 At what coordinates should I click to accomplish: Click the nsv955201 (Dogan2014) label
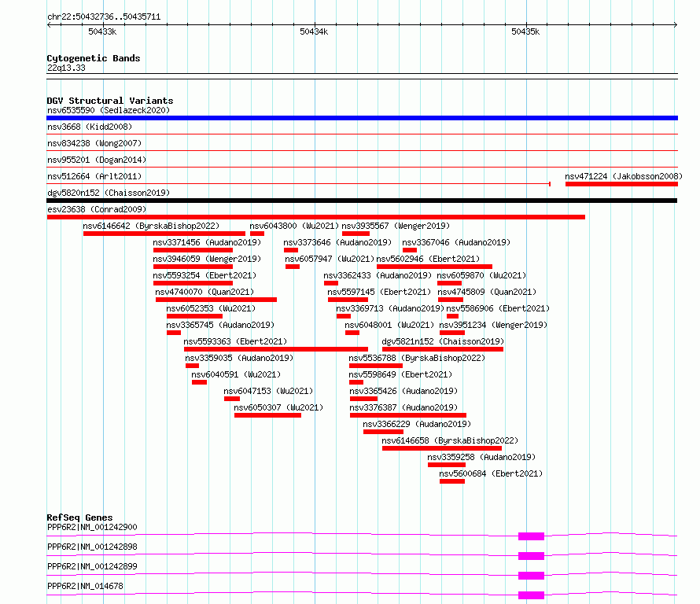(97, 160)
